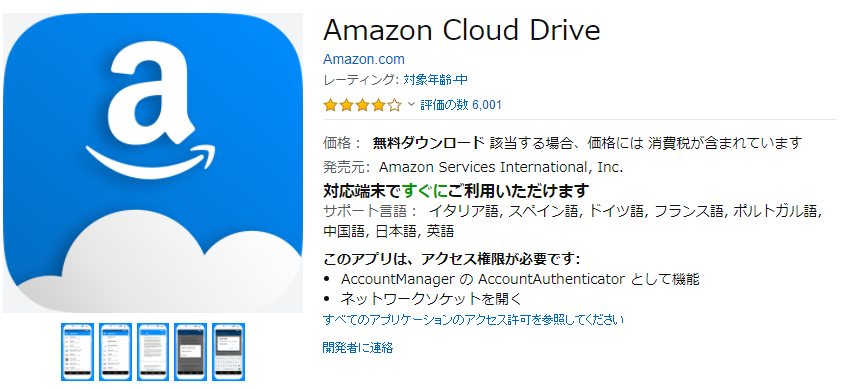Click the first gold rating star
This screenshot has height=389, width=843.
click(x=330, y=105)
